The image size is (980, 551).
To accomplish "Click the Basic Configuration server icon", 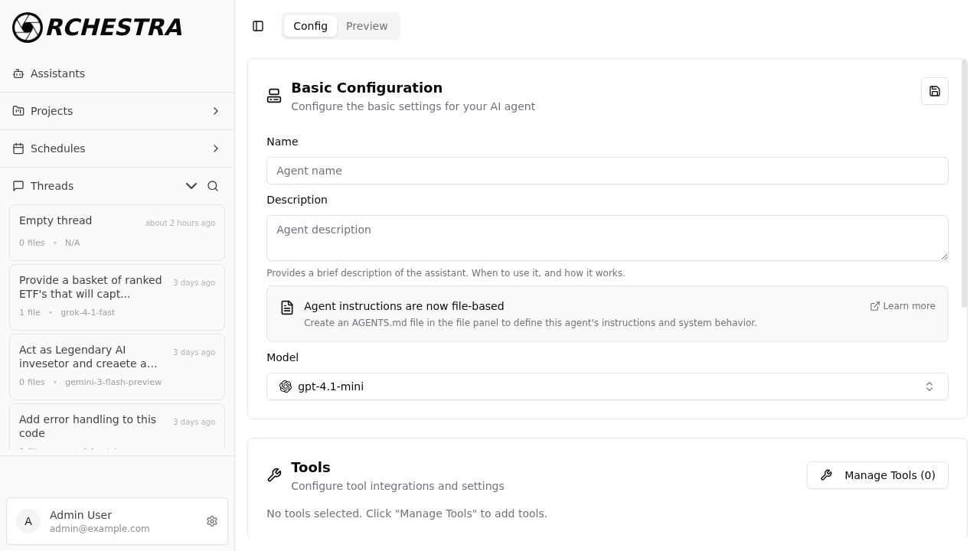I will click(x=274, y=96).
